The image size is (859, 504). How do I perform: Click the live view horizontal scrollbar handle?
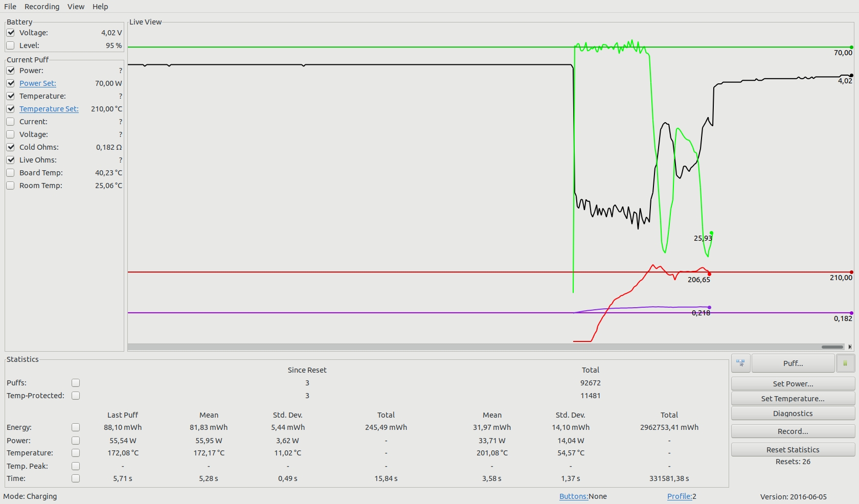pos(832,347)
